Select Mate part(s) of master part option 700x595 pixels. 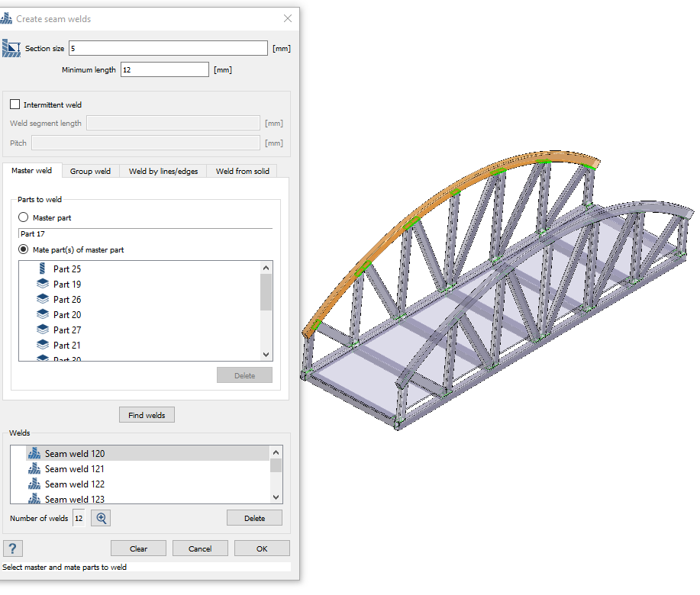tap(23, 249)
